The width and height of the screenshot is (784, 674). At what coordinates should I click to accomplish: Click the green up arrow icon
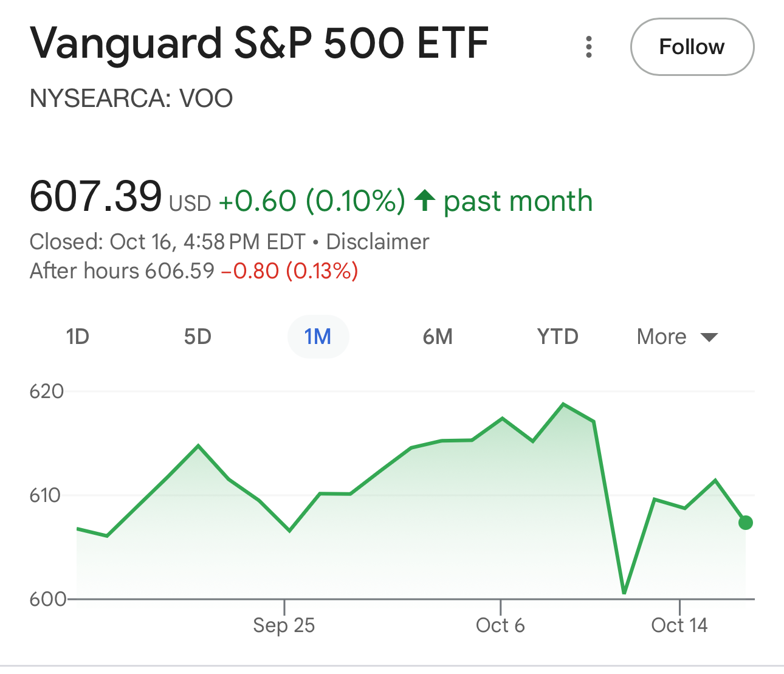424,200
